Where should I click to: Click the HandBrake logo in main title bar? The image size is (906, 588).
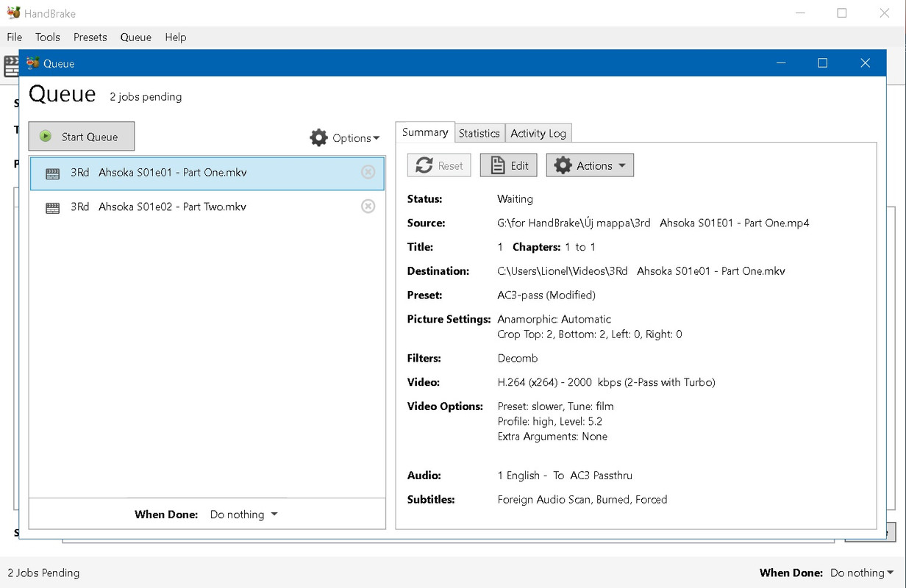[x=13, y=12]
